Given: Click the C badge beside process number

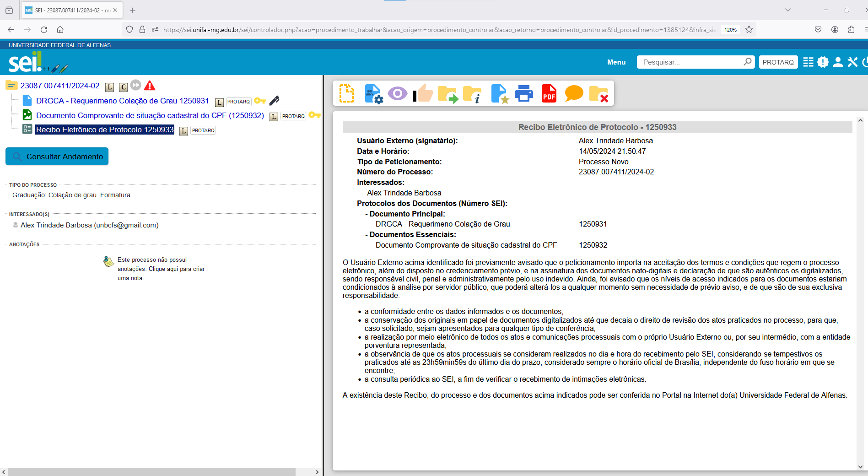Looking at the screenshot, I should [x=123, y=87].
